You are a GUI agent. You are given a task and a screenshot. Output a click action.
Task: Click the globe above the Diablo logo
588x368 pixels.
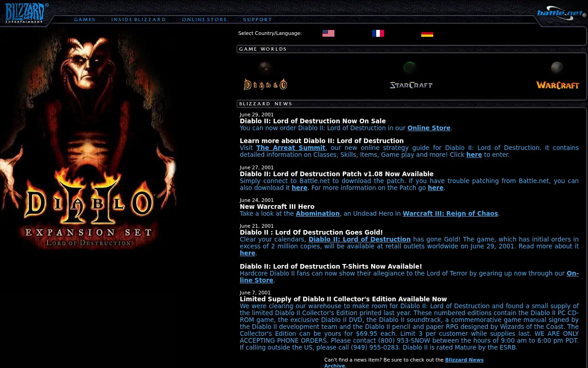[x=266, y=68]
